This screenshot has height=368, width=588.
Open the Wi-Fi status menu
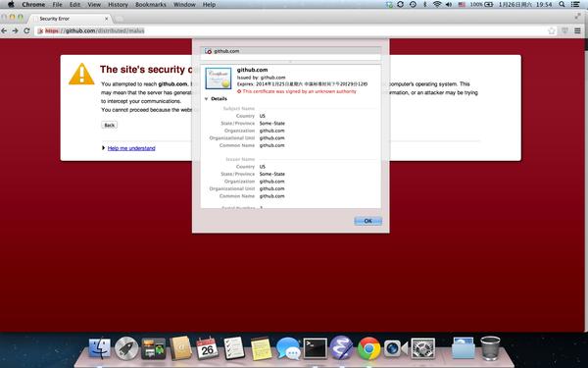(437, 5)
